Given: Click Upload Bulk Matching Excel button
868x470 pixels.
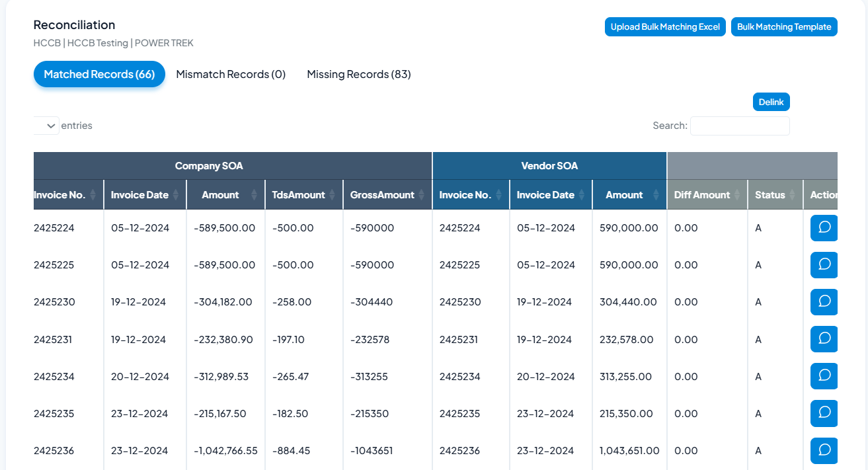Looking at the screenshot, I should pos(665,27).
